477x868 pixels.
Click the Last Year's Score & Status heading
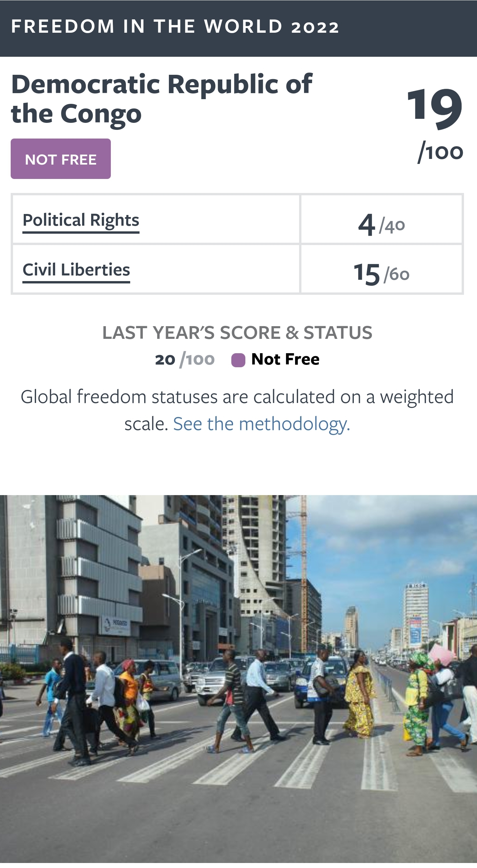click(237, 333)
